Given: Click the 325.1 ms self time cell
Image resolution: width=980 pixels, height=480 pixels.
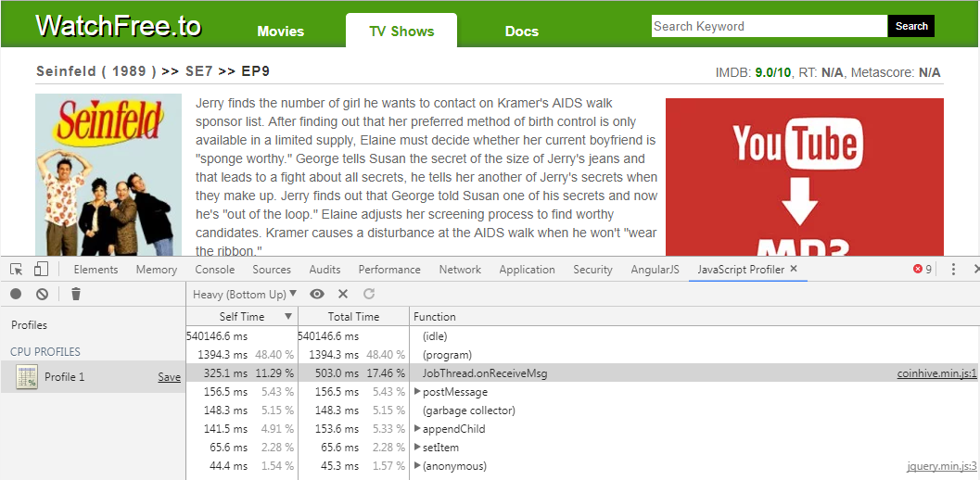Looking at the screenshot, I should (x=225, y=373).
